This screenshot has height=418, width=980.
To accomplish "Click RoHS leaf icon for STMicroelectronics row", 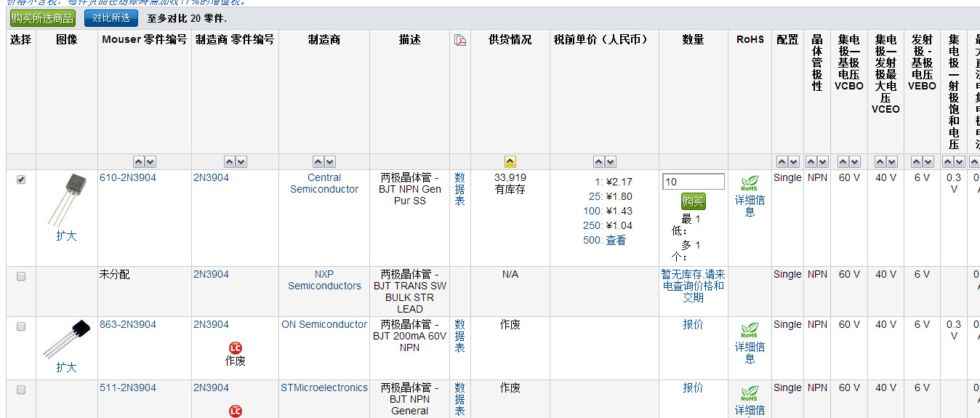I will point(750,394).
